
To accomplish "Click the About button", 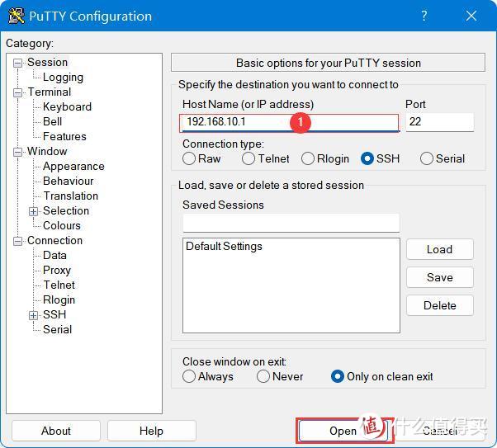I will tap(56, 431).
